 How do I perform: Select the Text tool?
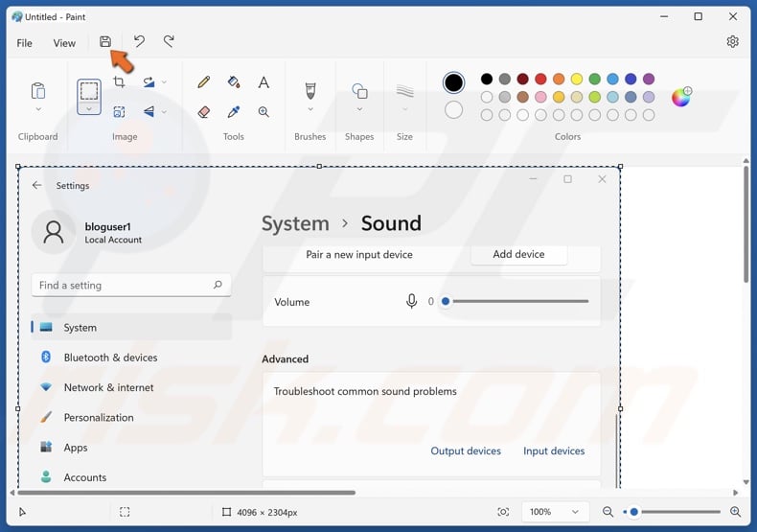coord(264,83)
